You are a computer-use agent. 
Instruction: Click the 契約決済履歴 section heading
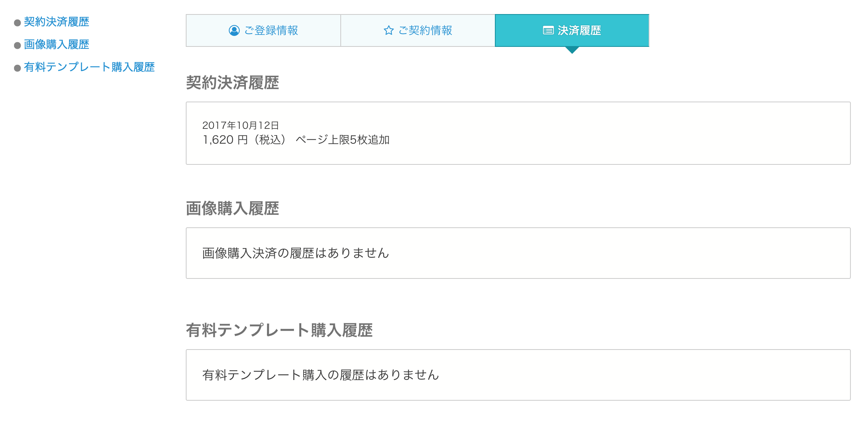[x=232, y=83]
